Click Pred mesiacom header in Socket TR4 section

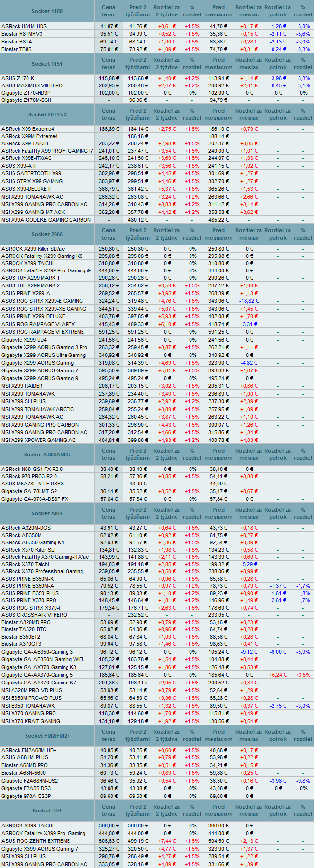tap(218, 811)
